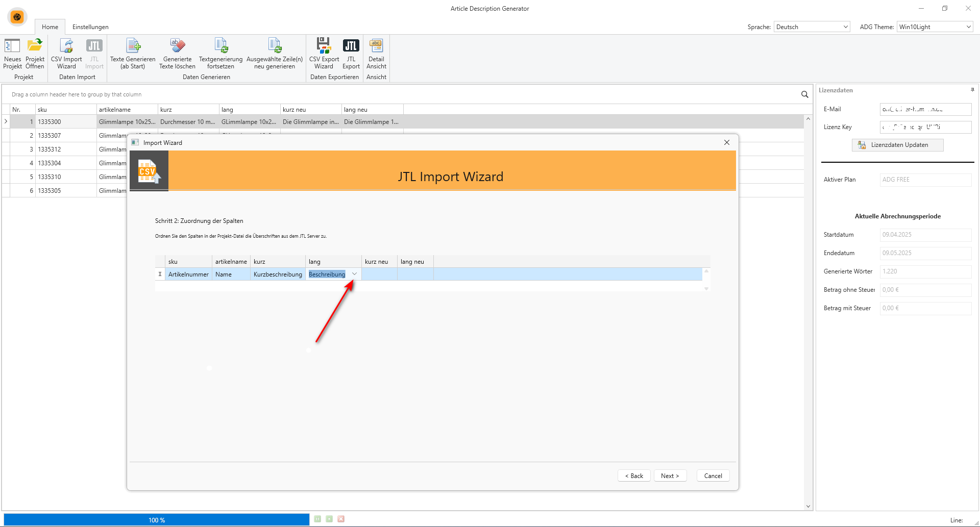Click the Endedatum field
This screenshot has height=527, width=980.
(x=925, y=253)
